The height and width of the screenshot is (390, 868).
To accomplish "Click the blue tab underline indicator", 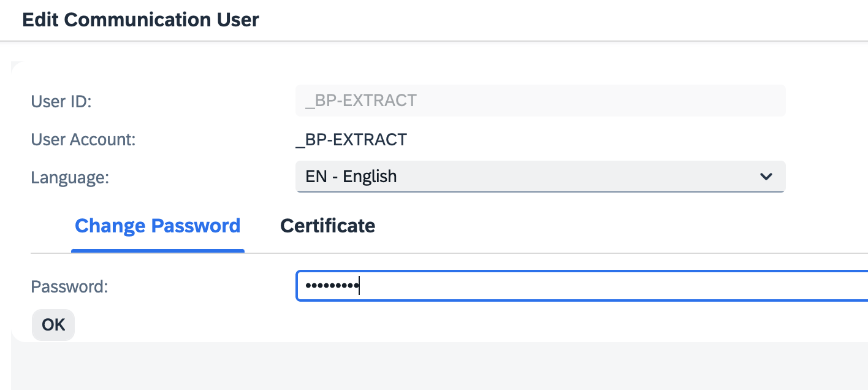I will (158, 250).
